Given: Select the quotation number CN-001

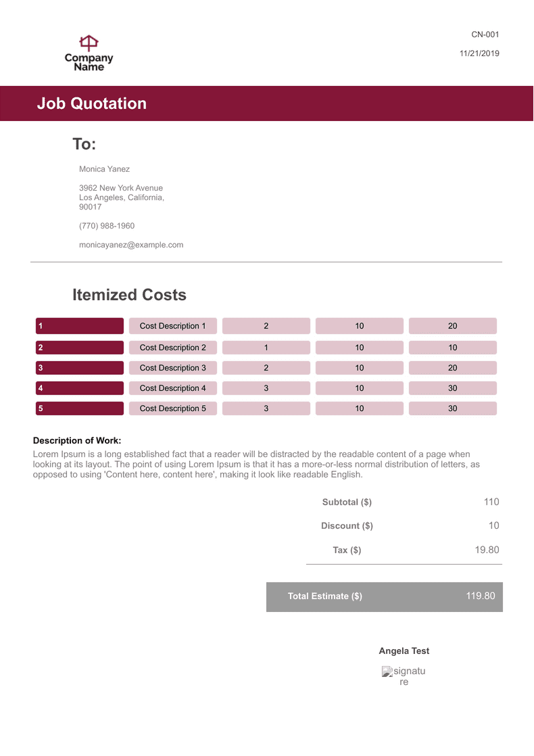Looking at the screenshot, I should tap(485, 34).
